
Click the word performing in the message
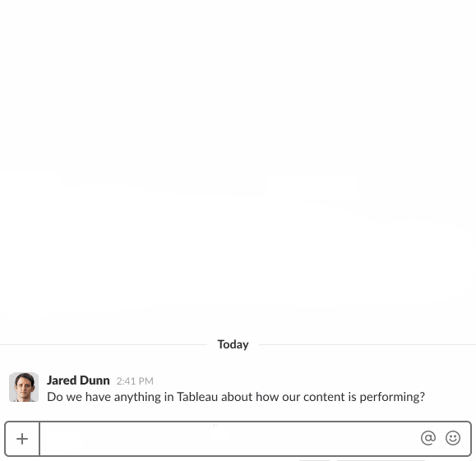392,398
